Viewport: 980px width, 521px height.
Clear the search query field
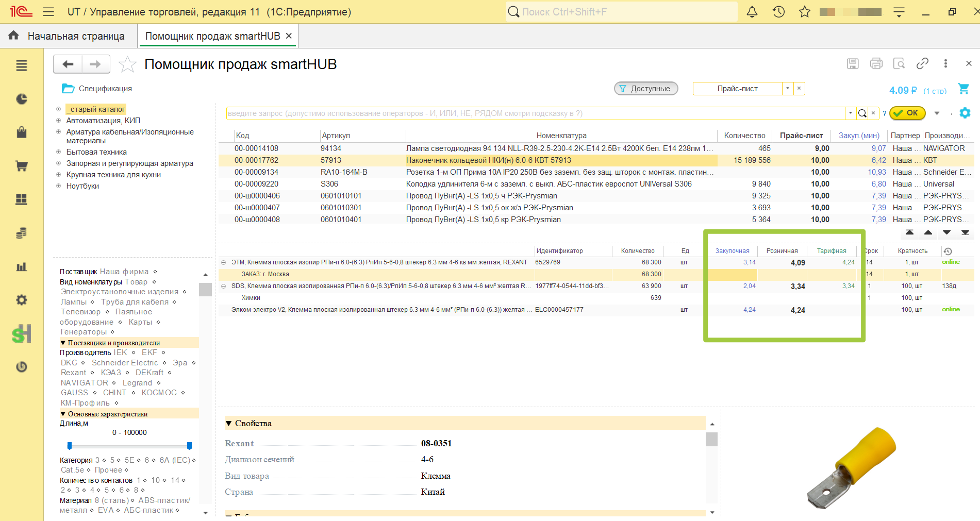pos(873,113)
